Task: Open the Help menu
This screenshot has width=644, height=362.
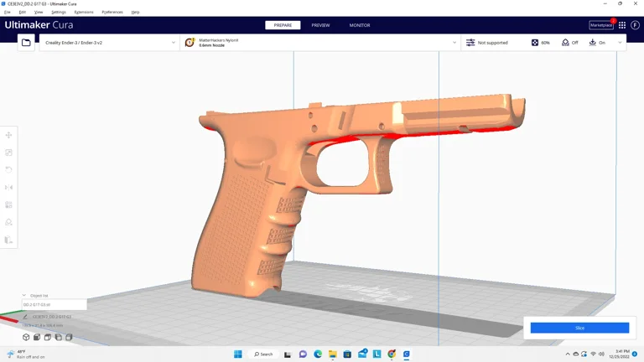Action: [135, 12]
